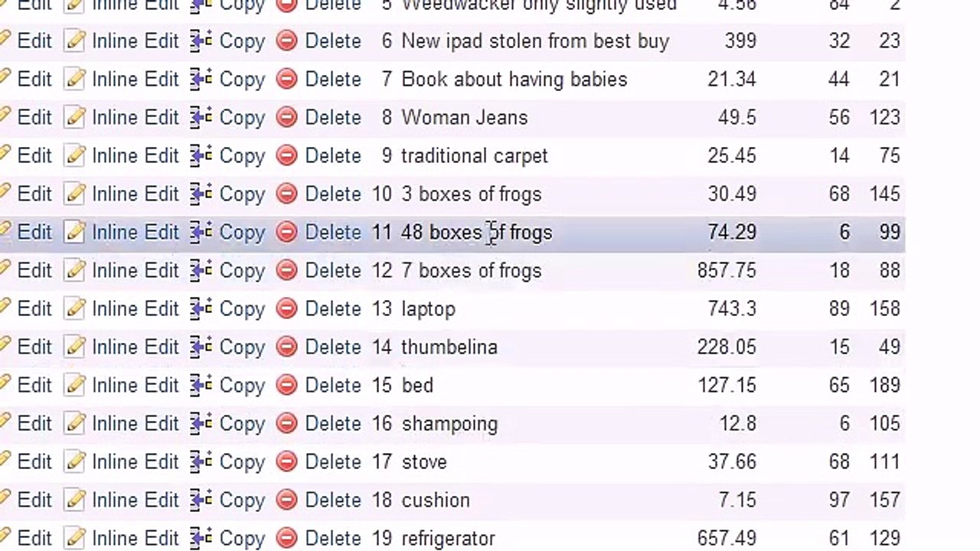Viewport: 980px width, 551px height.
Task: Click the price cell showing 657.49
Action: point(727,539)
